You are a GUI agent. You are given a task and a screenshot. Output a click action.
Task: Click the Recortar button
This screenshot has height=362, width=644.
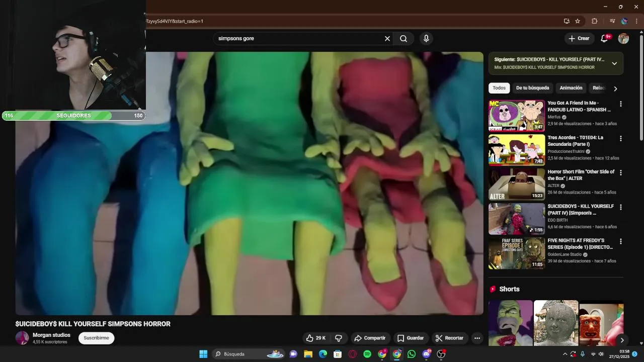tap(449, 338)
